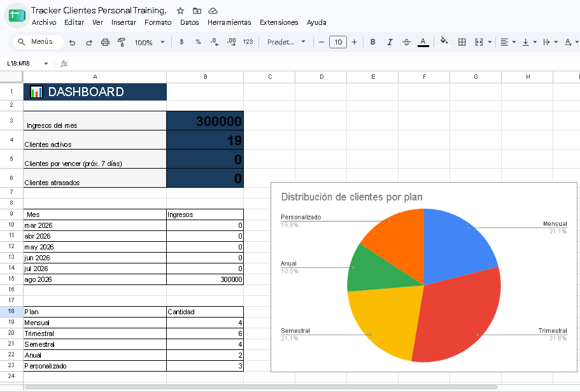
Task: Apply currency format with dollar icon
Action: [181, 42]
